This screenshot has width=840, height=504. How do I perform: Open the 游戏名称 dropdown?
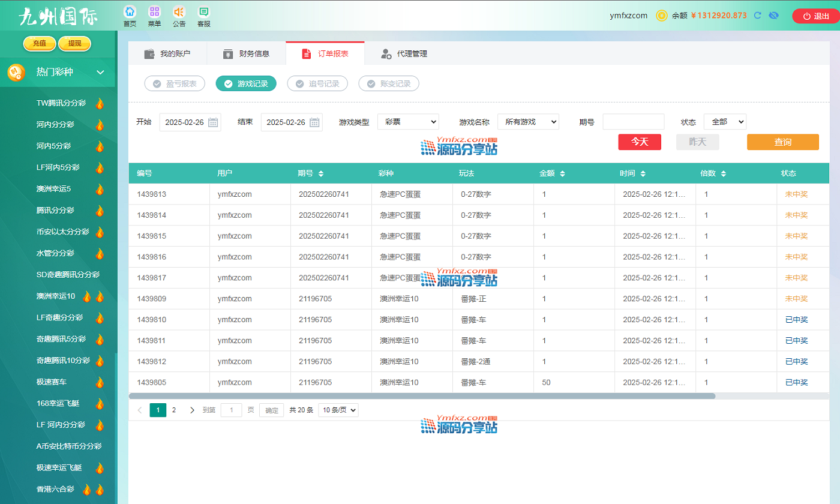pos(528,122)
